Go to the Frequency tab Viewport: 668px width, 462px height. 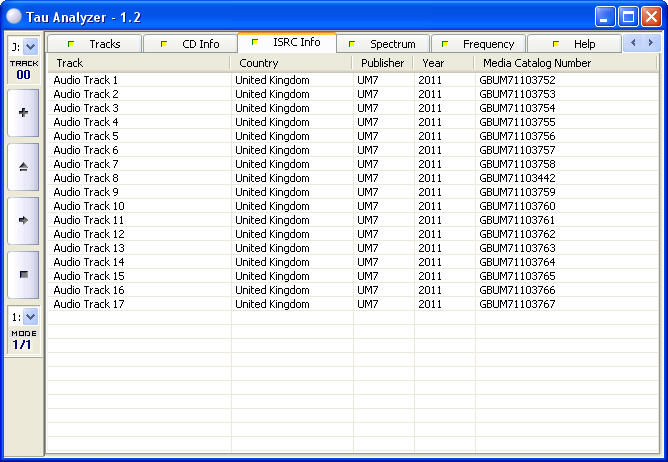(478, 44)
